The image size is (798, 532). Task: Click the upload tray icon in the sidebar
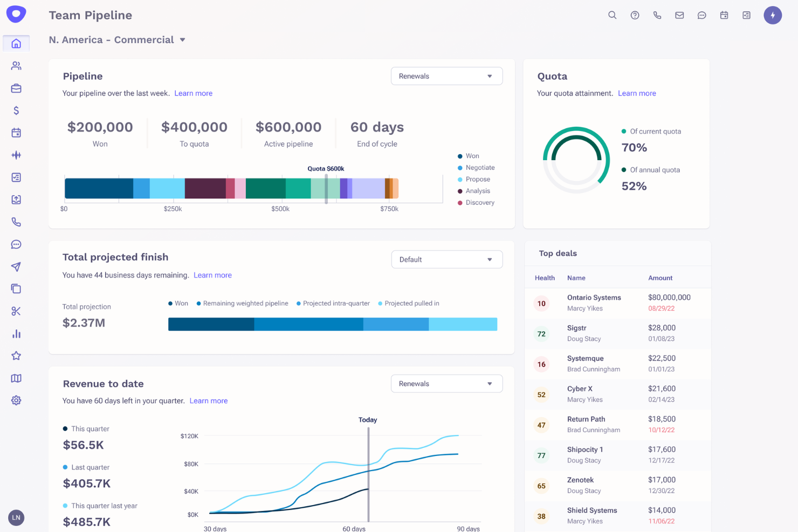tap(16, 199)
